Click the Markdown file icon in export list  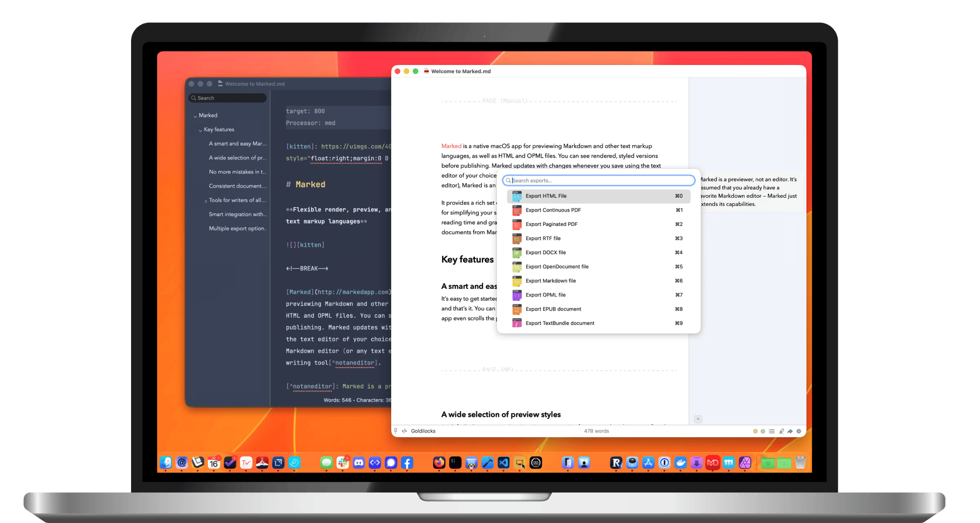click(517, 281)
